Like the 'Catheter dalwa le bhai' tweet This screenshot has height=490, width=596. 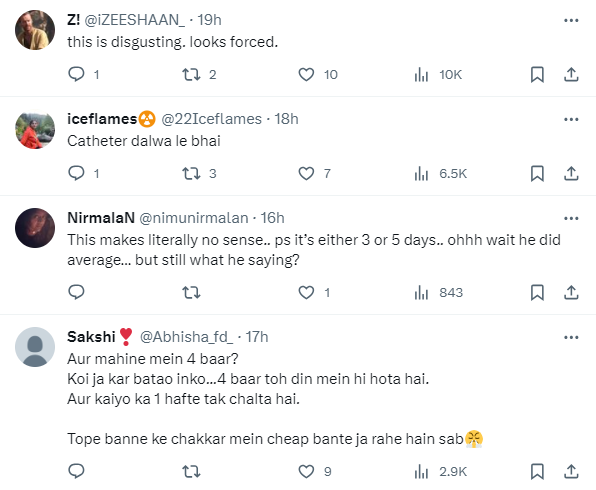306,174
